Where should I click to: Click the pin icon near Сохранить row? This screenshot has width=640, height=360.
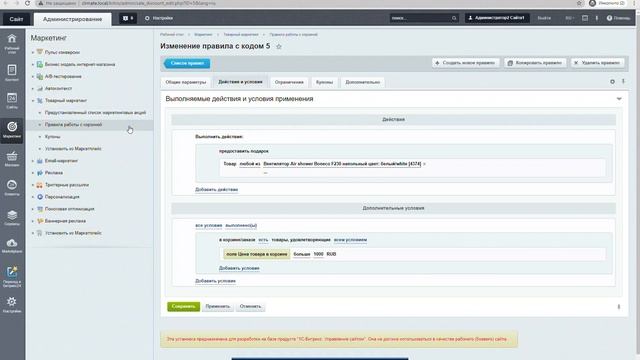[x=619, y=307]
